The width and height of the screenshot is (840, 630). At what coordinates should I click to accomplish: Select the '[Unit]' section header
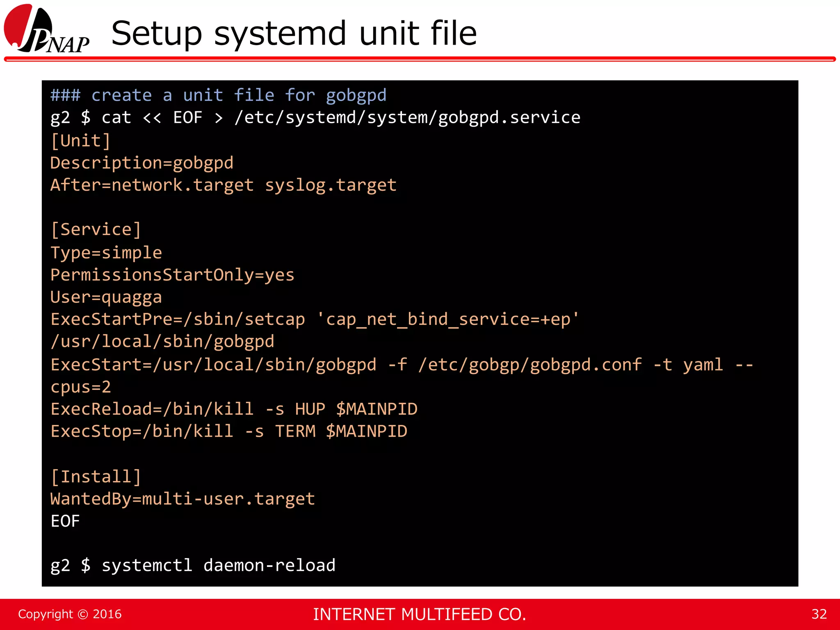[x=80, y=141]
